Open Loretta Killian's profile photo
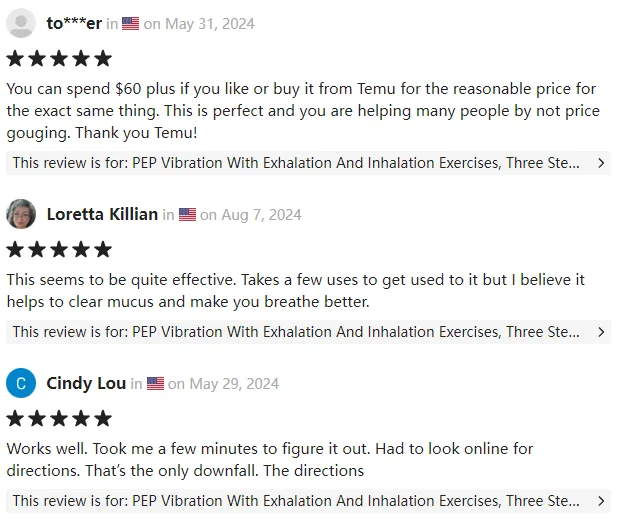This screenshot has height=525, width=642. click(21, 214)
